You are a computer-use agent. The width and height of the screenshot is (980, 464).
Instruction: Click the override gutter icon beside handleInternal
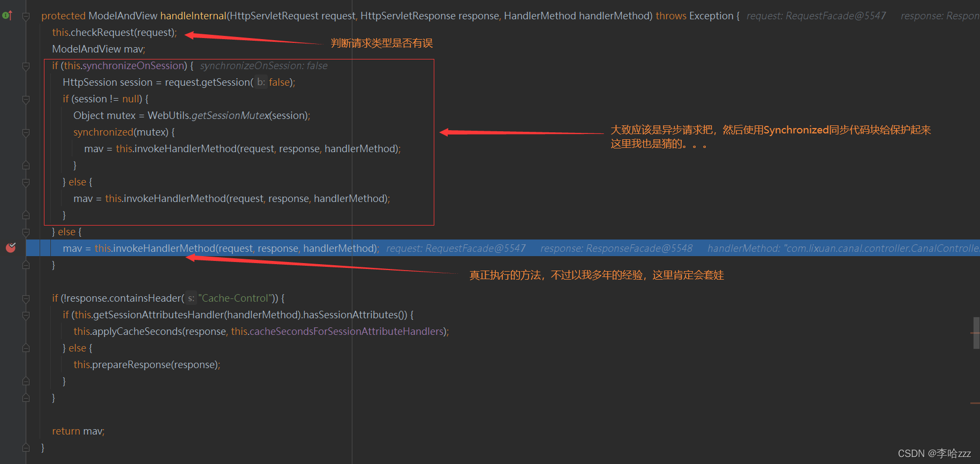point(7,16)
